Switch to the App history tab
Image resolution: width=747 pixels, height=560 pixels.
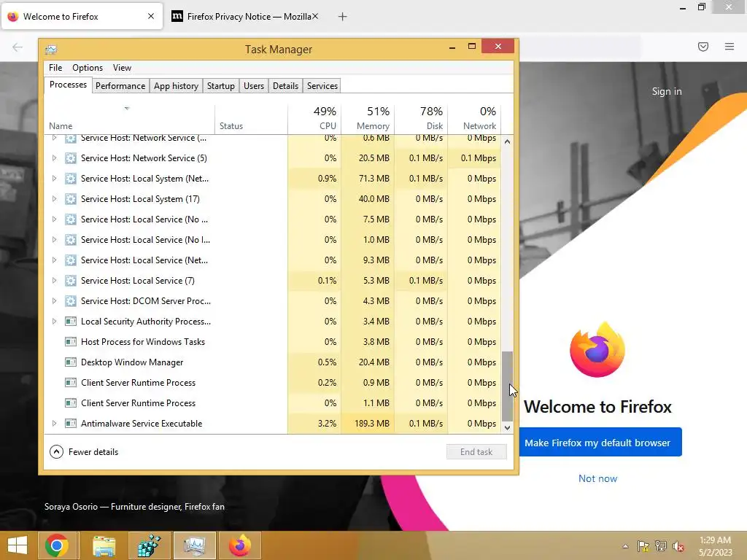pos(176,86)
